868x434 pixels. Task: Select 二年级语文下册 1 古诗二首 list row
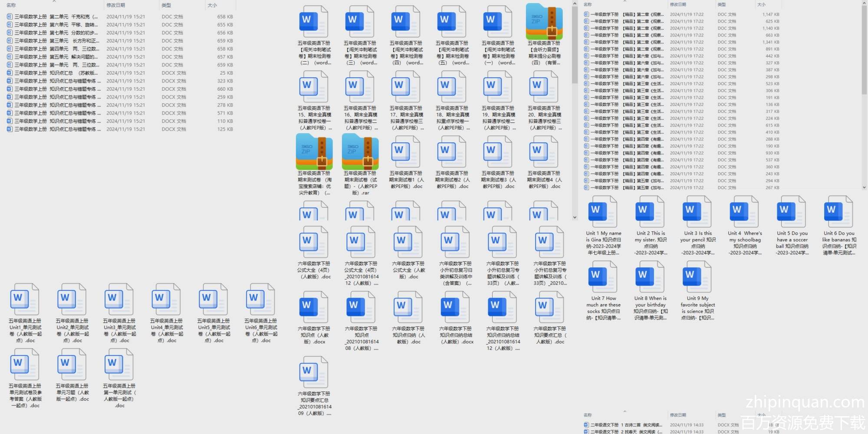pos(625,425)
